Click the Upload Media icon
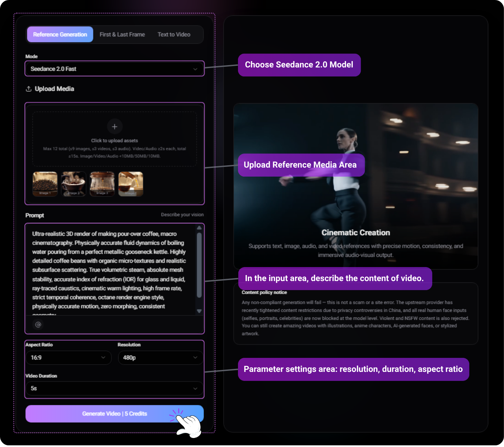 click(29, 89)
